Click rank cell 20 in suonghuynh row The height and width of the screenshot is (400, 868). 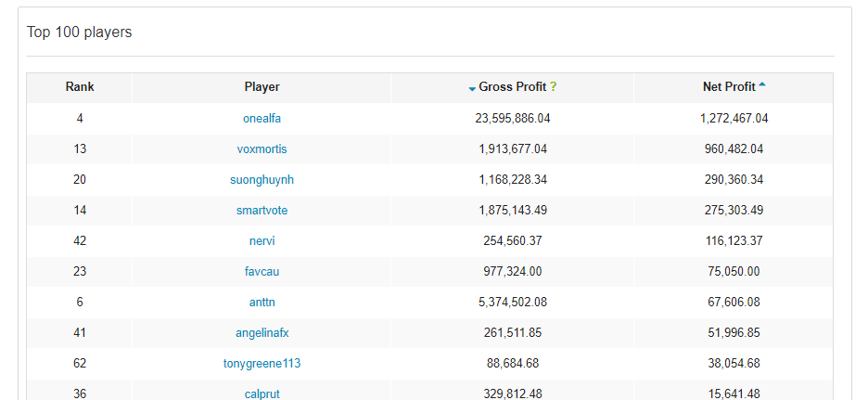pos(80,179)
